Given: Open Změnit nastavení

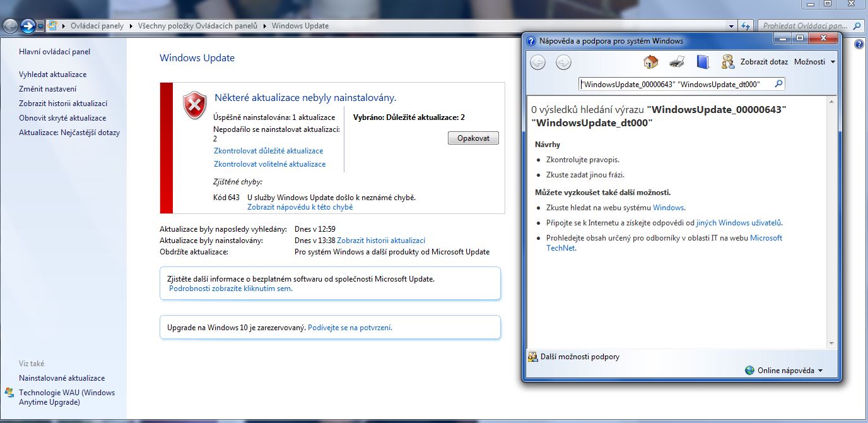Looking at the screenshot, I should [48, 89].
